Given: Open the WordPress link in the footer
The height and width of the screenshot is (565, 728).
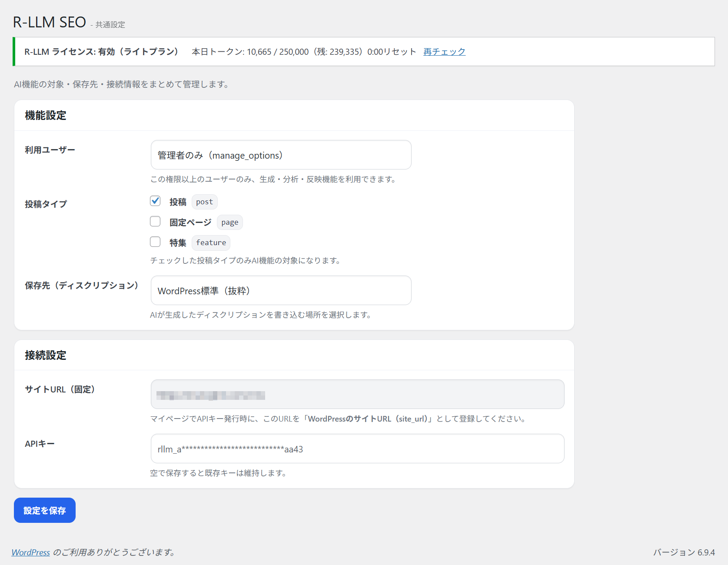Looking at the screenshot, I should [30, 552].
